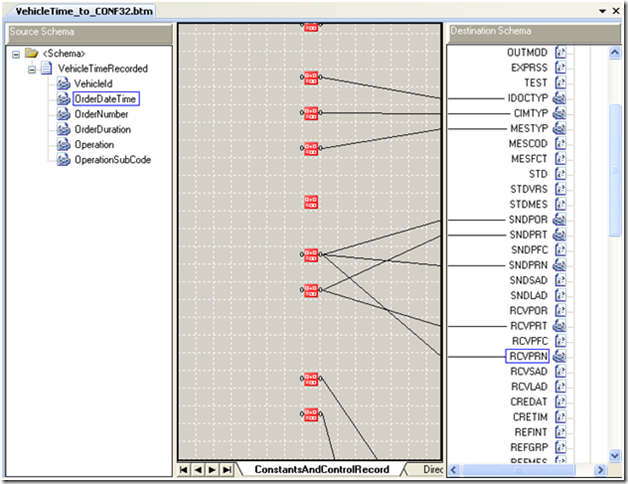Open the VehicleTime_to_CONF32.btm document tab
628x484 pixels.
[84, 11]
